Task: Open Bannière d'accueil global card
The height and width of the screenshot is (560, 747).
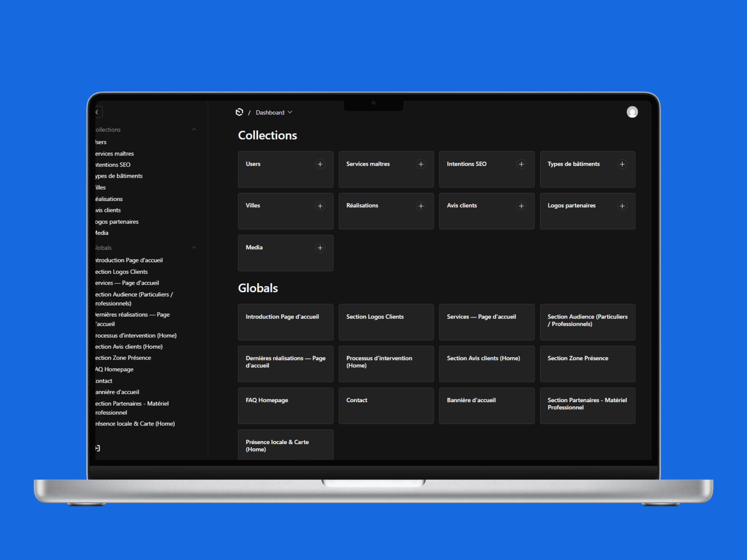Action: (487, 406)
